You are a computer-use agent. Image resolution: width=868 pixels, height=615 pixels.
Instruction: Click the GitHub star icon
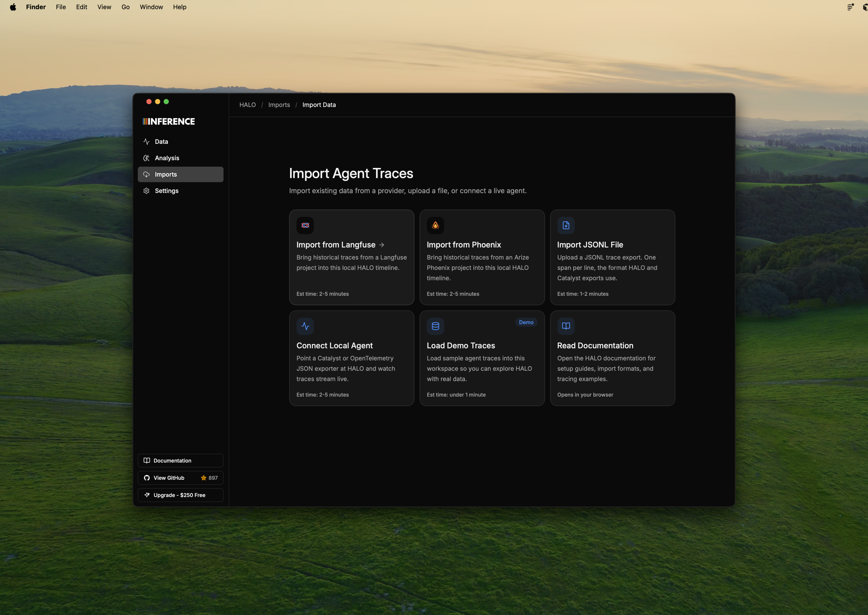pos(204,478)
